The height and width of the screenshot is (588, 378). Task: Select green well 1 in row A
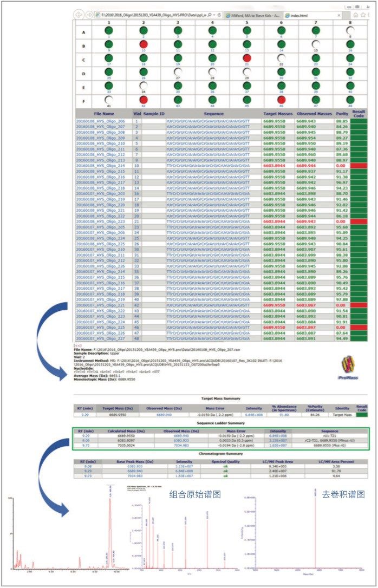coord(109,31)
